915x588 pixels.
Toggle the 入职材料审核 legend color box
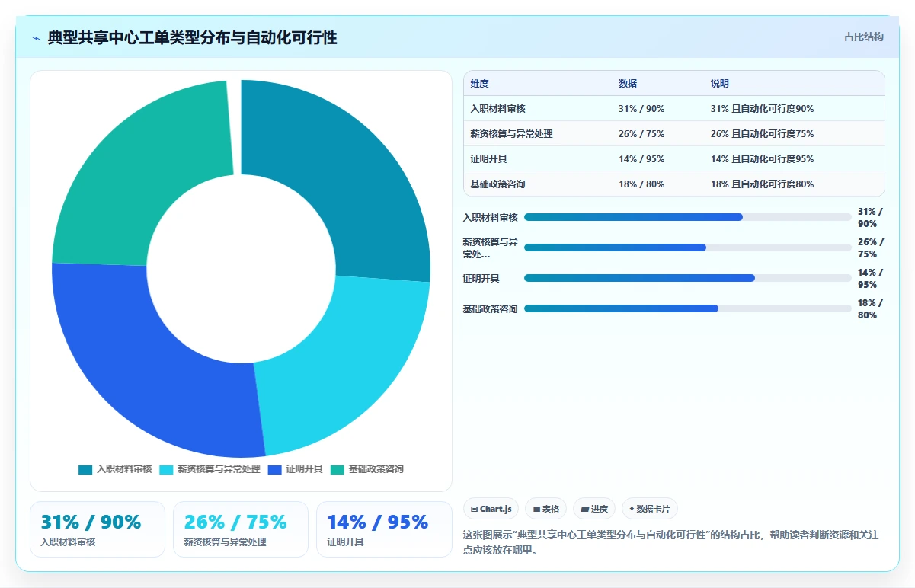click(x=85, y=469)
